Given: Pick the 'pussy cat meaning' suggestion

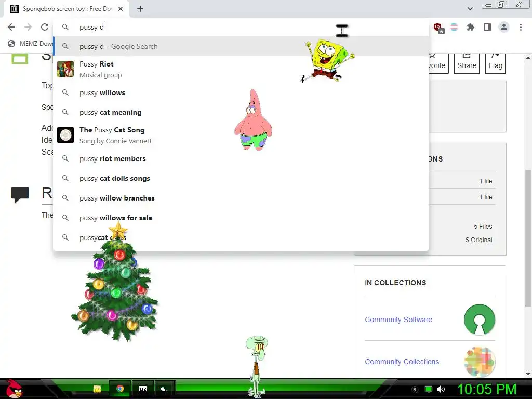Looking at the screenshot, I should point(241,112).
